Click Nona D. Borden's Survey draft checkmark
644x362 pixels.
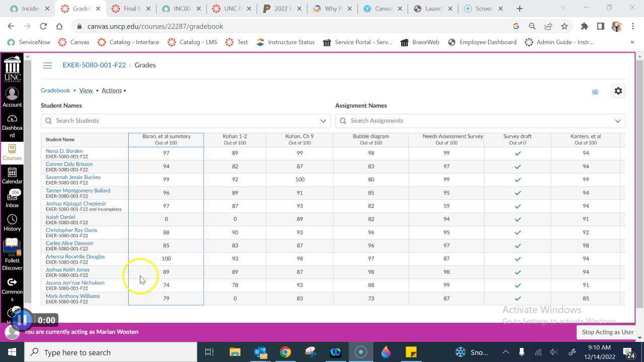pyautogui.click(x=517, y=153)
